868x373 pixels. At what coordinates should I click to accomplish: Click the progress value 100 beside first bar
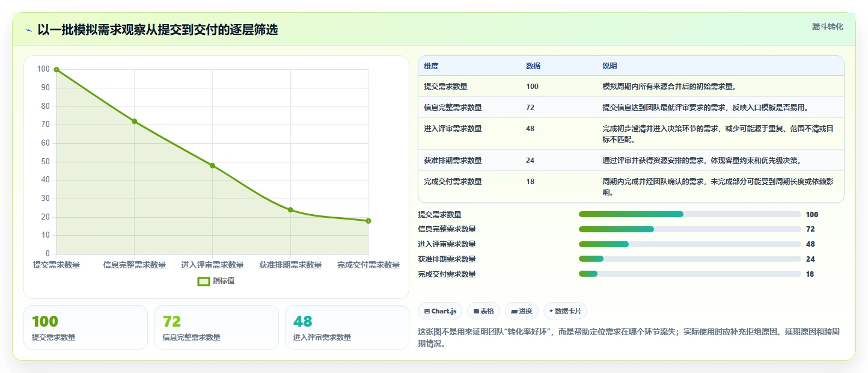(812, 215)
